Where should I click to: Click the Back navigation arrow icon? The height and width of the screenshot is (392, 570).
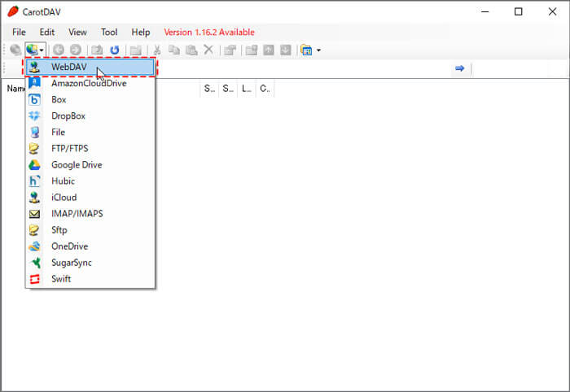pos(59,50)
